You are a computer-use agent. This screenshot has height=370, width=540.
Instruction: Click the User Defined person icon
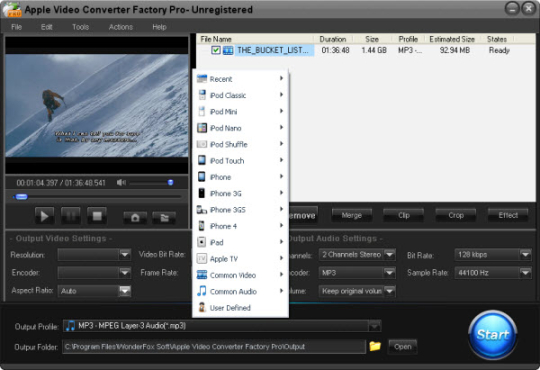[x=202, y=307]
